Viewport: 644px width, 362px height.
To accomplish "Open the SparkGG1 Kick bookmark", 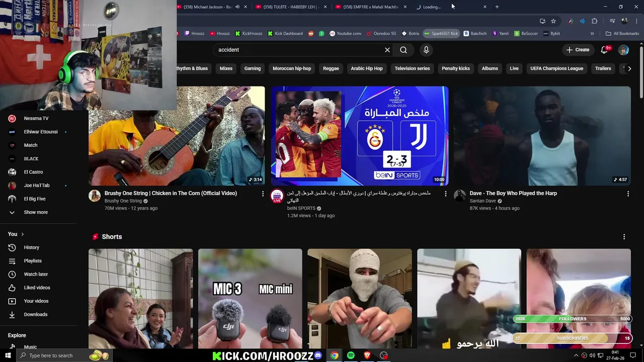I will (441, 34).
